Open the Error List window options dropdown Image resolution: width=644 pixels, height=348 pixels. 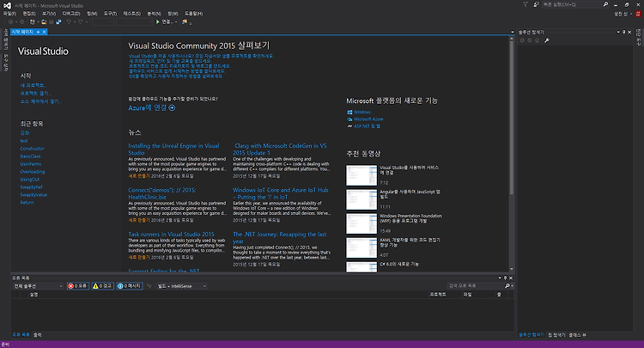pyautogui.click(x=500, y=278)
